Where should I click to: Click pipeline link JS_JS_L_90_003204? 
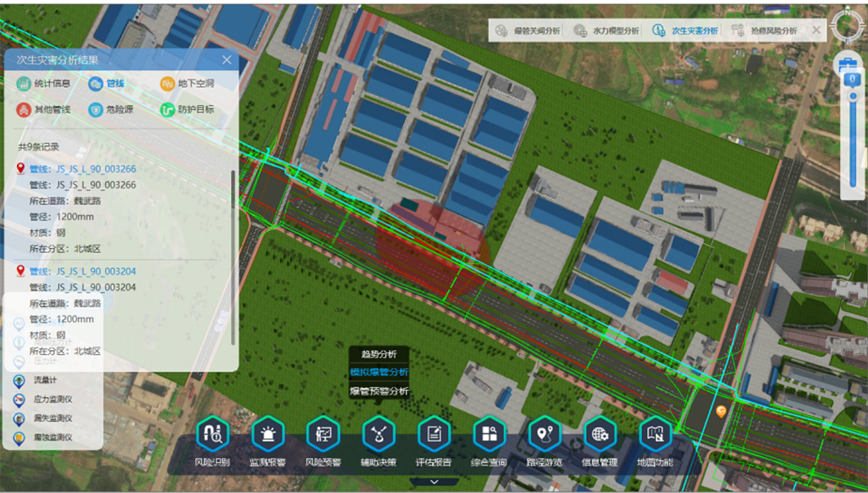[x=82, y=271]
